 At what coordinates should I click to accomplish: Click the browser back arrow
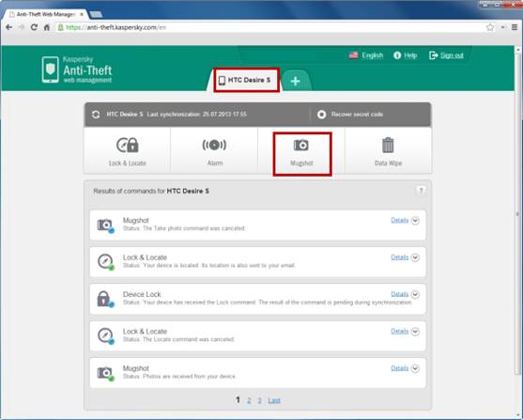(9, 27)
